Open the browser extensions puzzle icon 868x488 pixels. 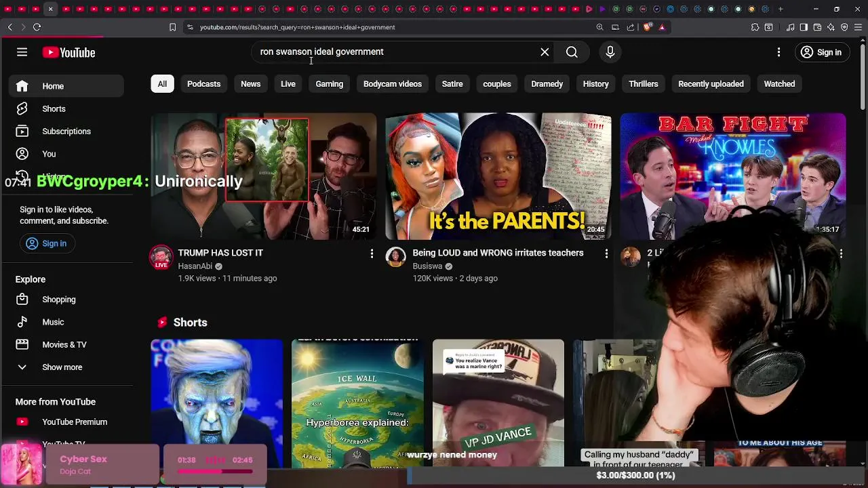coord(755,27)
